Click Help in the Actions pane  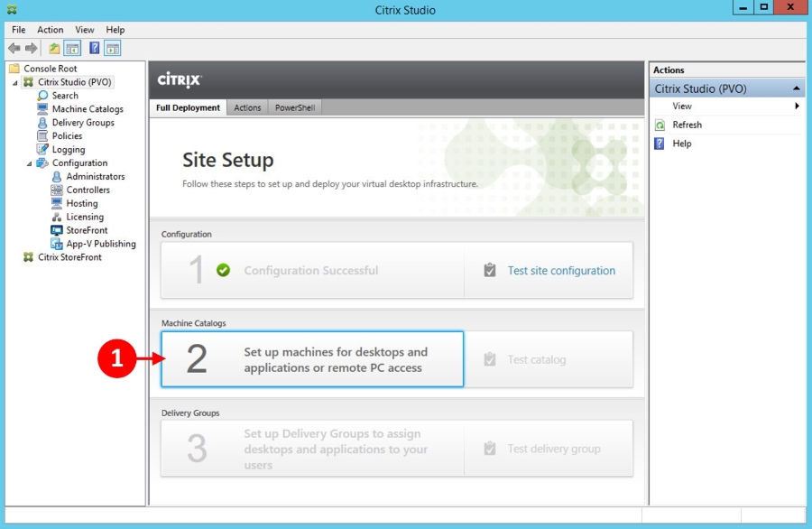pyautogui.click(x=682, y=144)
